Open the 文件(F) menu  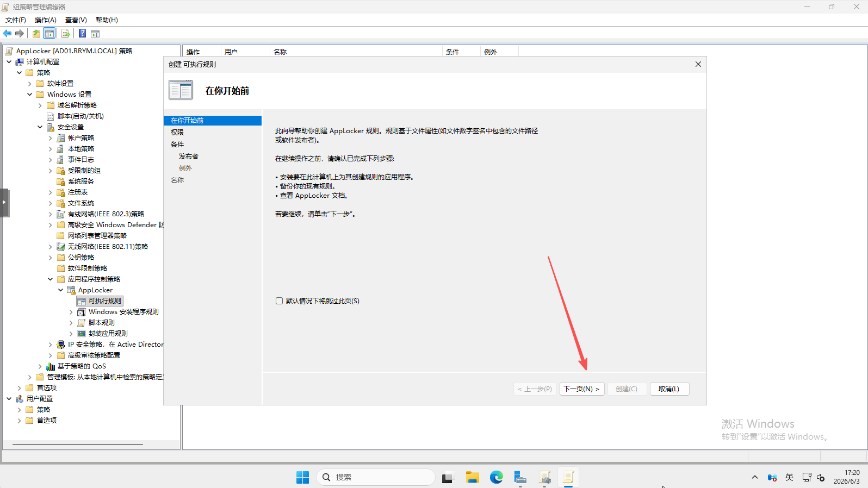click(x=16, y=20)
